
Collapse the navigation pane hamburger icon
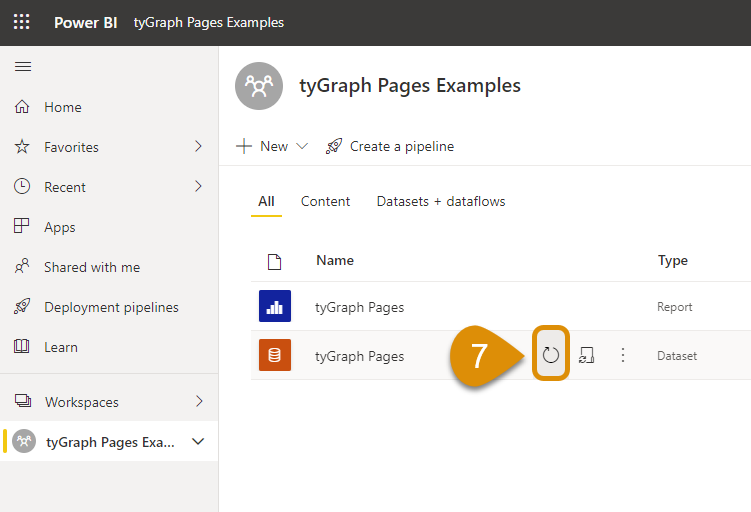point(22,67)
